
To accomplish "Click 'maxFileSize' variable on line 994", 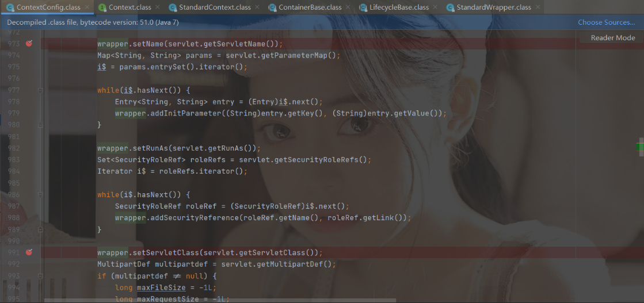I will (161, 287).
